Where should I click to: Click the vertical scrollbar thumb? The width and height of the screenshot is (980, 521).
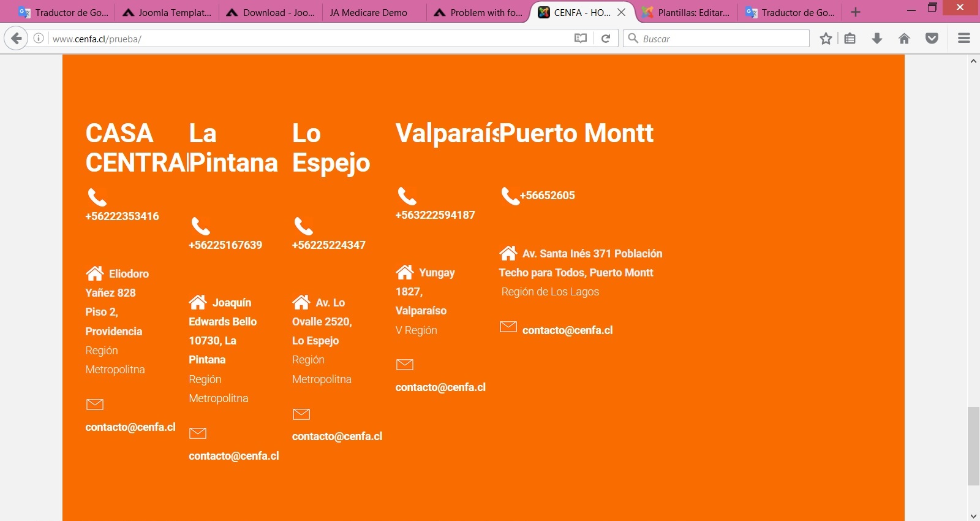(x=973, y=446)
